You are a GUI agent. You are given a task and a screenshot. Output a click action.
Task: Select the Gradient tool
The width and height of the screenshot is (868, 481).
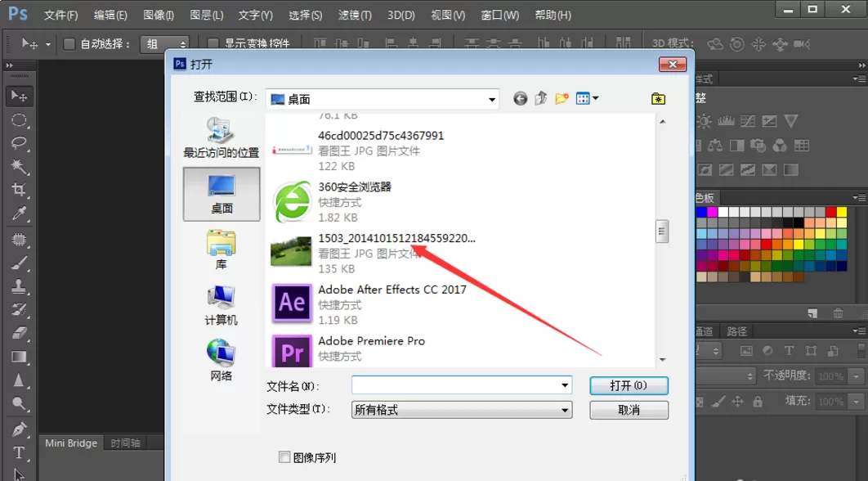pyautogui.click(x=19, y=357)
